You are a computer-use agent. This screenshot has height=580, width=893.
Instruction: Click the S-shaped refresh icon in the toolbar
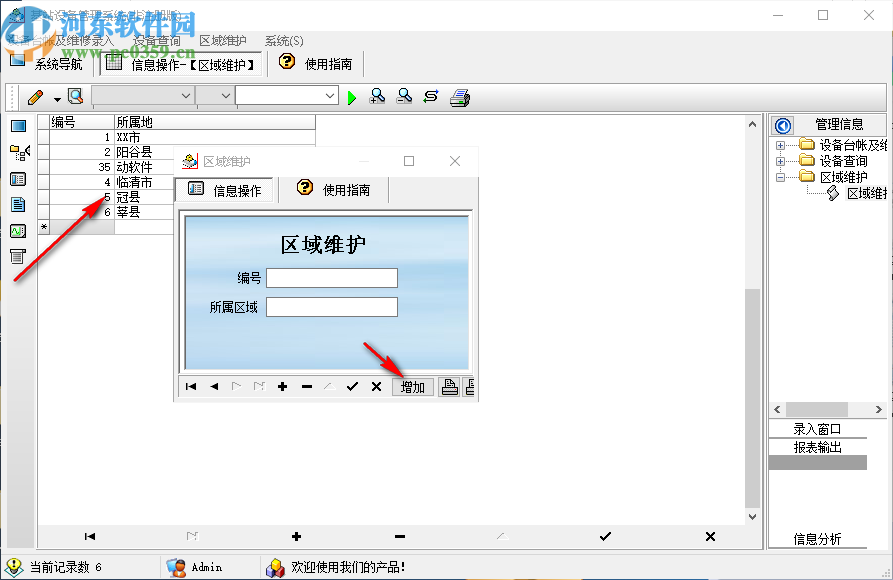429,96
